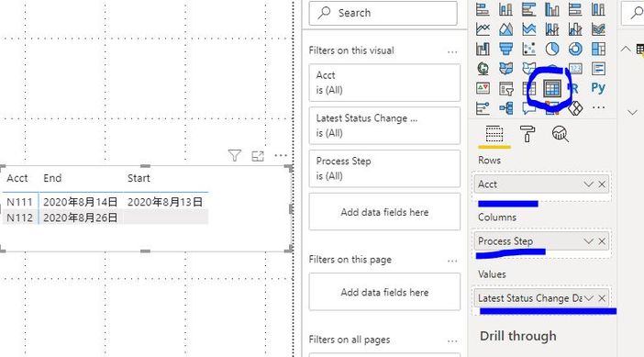Select the Shape map visual
This screenshot has height=357, width=644.
pos(529,68)
